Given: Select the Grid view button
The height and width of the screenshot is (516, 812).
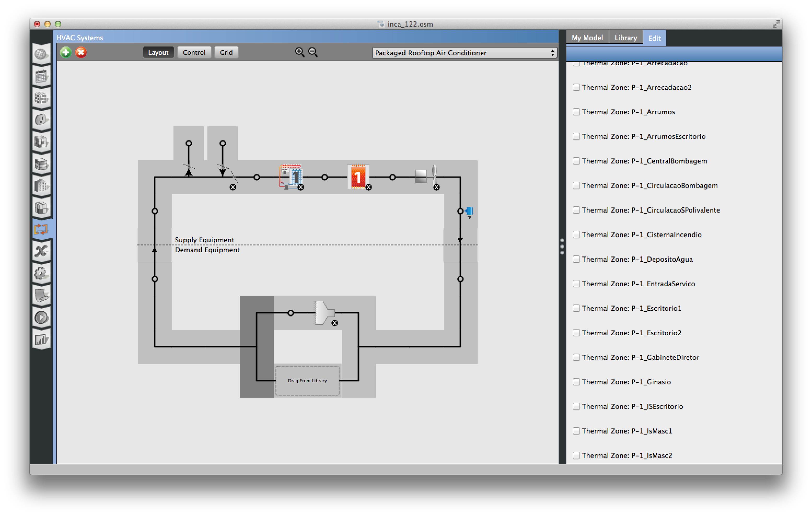Looking at the screenshot, I should click(x=226, y=52).
